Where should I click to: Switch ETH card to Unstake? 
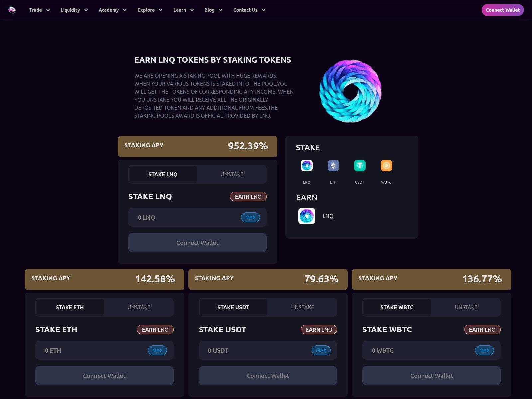(139, 307)
